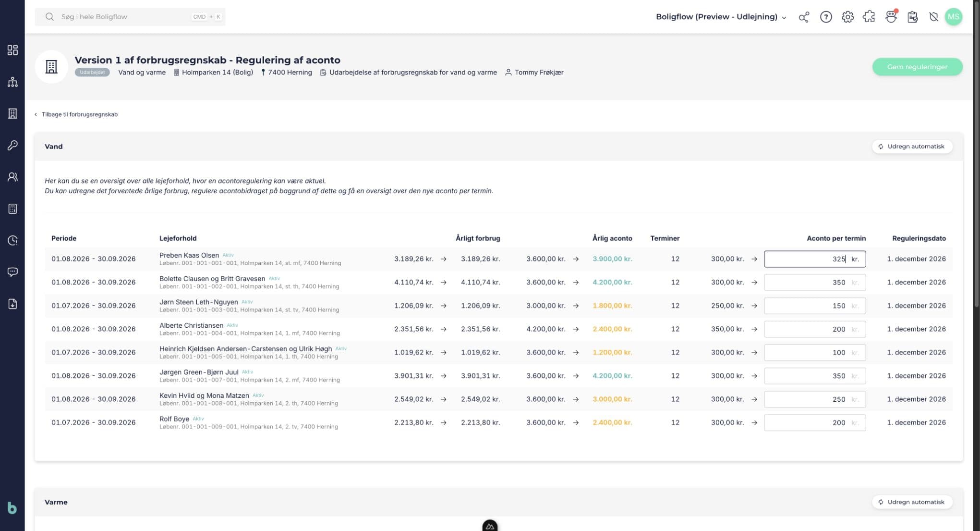The image size is (980, 531).
Task: Click the share icon in top bar
Action: coord(804,17)
